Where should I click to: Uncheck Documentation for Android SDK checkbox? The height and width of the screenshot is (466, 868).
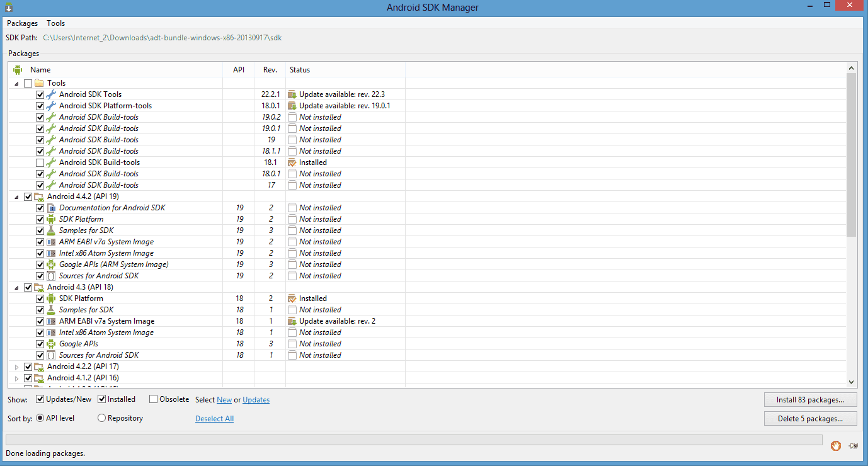tap(40, 208)
